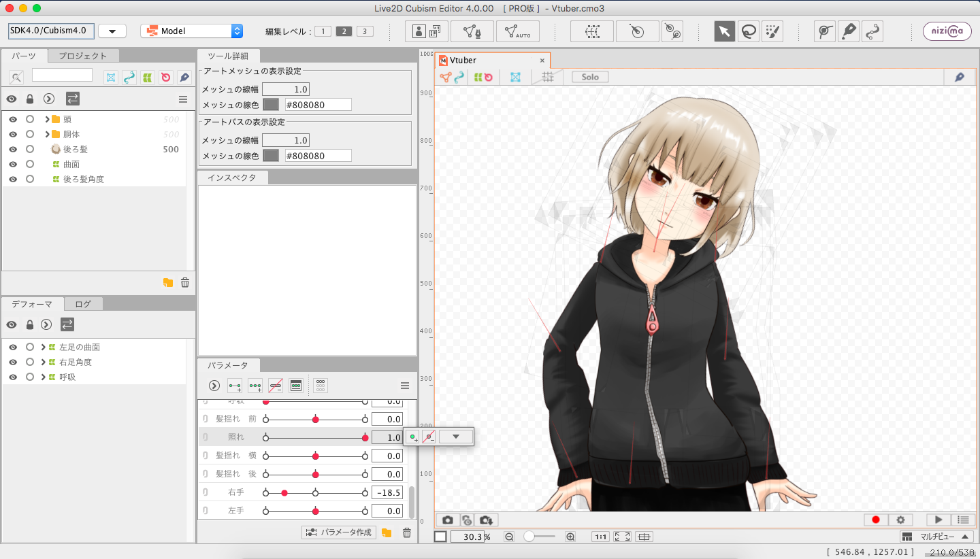Select the パーツ tab

coord(24,56)
